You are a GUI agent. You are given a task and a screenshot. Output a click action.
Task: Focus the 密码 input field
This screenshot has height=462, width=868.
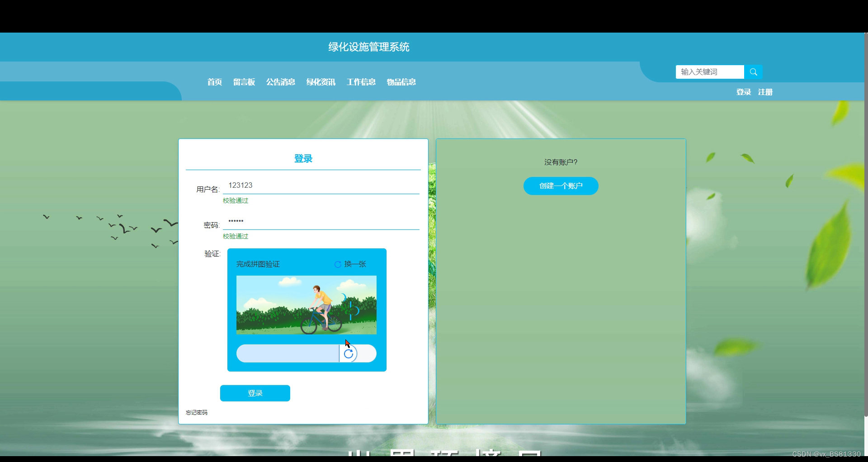coord(321,221)
